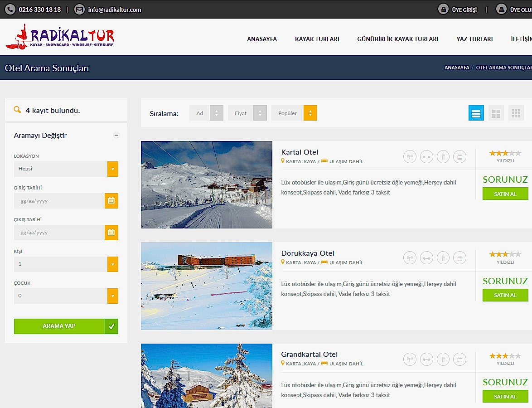Toggle sort by Fiyat
This screenshot has width=532, height=408.
[x=247, y=113]
